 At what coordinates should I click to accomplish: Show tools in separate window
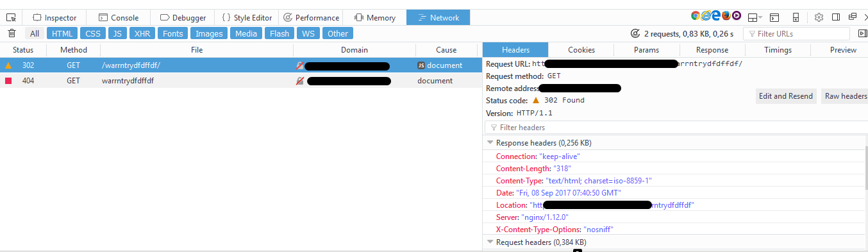tap(853, 17)
